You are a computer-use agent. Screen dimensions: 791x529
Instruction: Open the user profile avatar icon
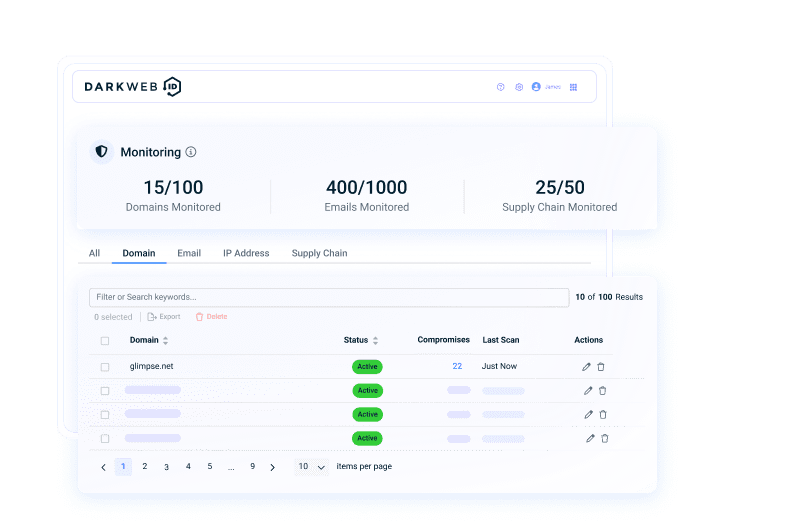click(x=536, y=87)
